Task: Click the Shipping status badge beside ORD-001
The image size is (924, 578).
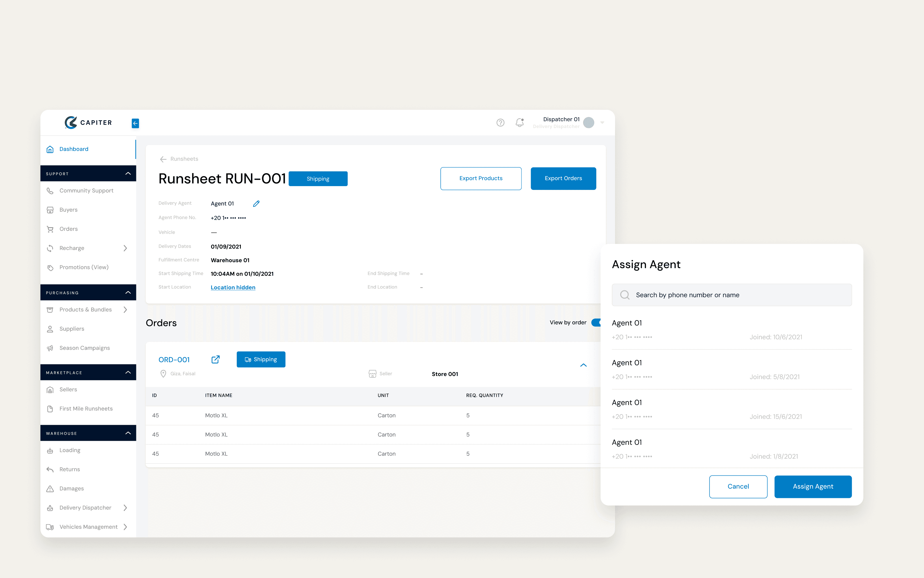Action: (261, 359)
